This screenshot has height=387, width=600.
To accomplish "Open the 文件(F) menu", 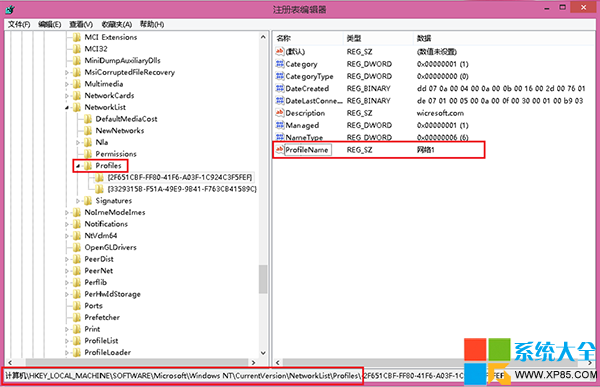I will (x=19, y=24).
